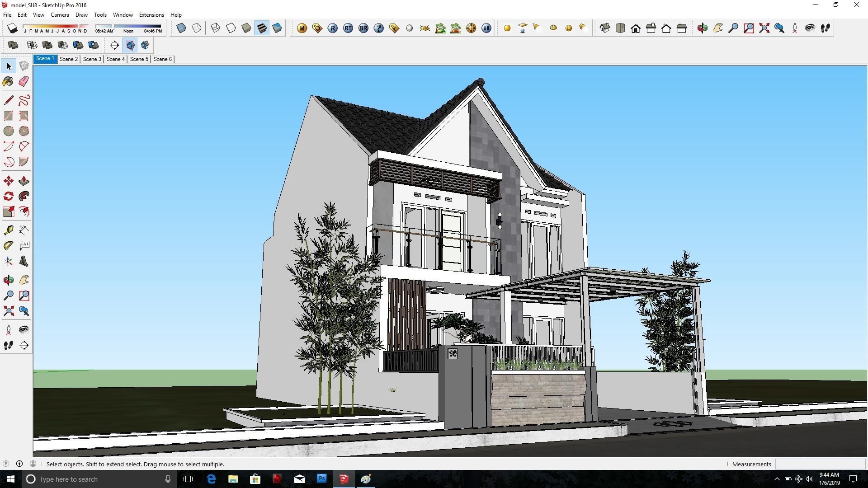Viewport: 868px width, 488px height.
Task: Open the Window menu
Action: coord(123,14)
